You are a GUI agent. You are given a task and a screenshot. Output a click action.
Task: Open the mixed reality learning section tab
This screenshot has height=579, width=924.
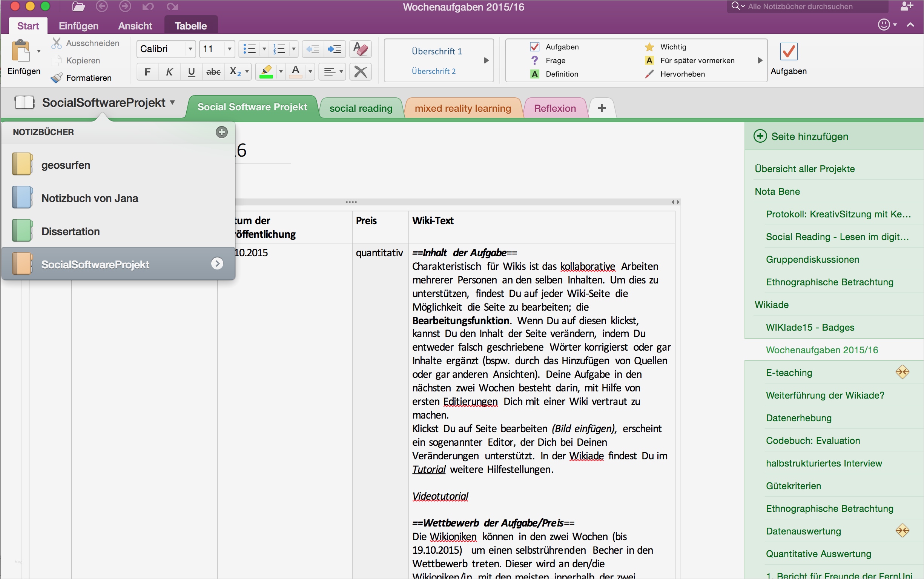pyautogui.click(x=463, y=108)
